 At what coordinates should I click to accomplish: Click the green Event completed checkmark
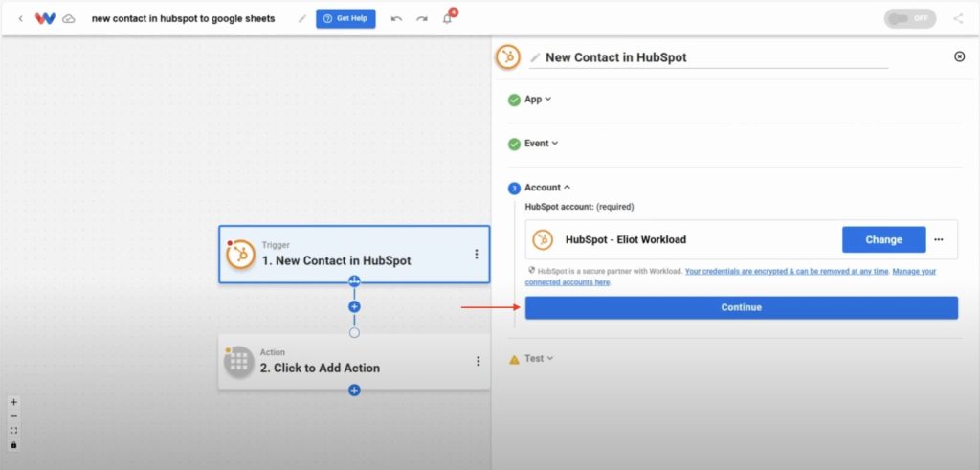tap(514, 145)
